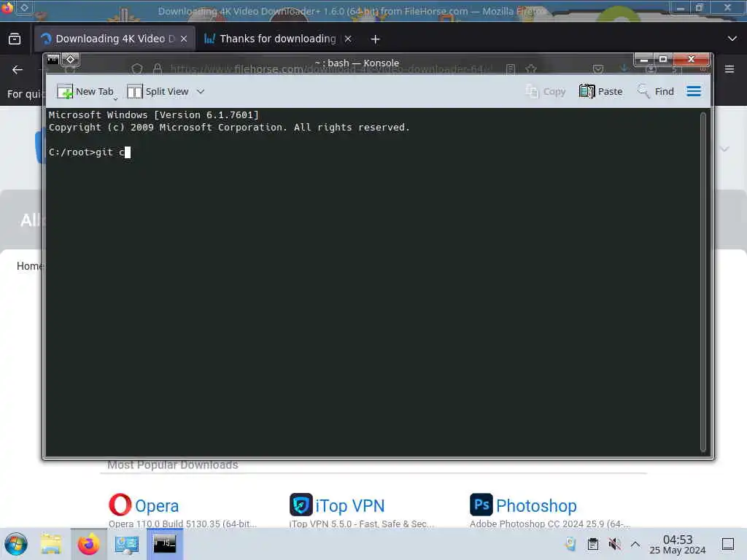Open Konsole hamburger menu

(x=694, y=91)
